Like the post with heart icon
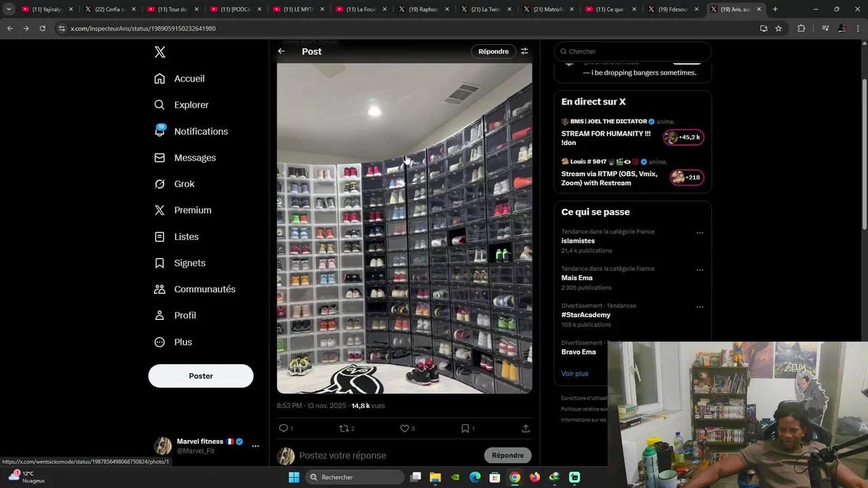The height and width of the screenshot is (488, 868). point(404,428)
